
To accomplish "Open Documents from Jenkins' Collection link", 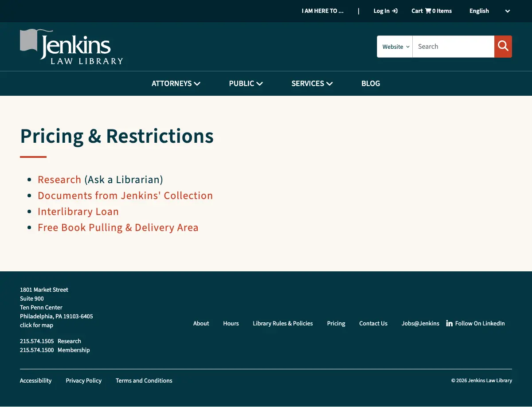I will (125, 196).
